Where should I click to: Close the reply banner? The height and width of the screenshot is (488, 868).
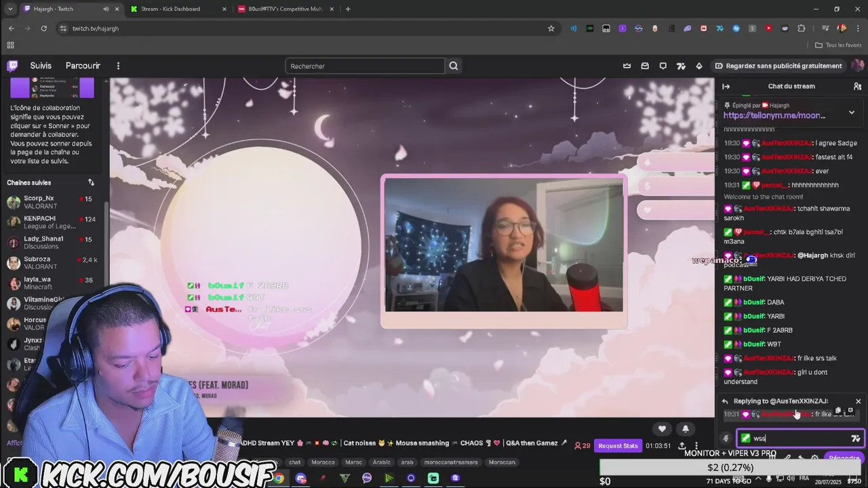tap(858, 401)
